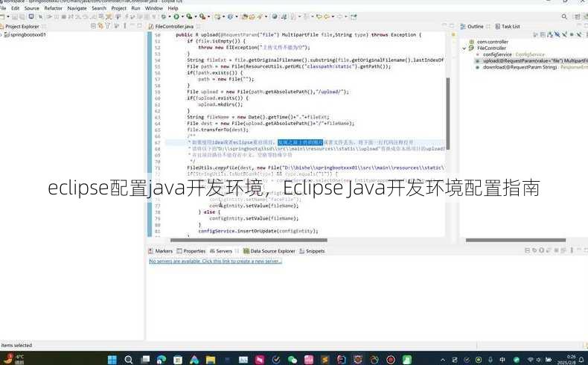Viewport: 588px width, 365px height.
Task: Open the File menu
Action: tap(3, 8)
